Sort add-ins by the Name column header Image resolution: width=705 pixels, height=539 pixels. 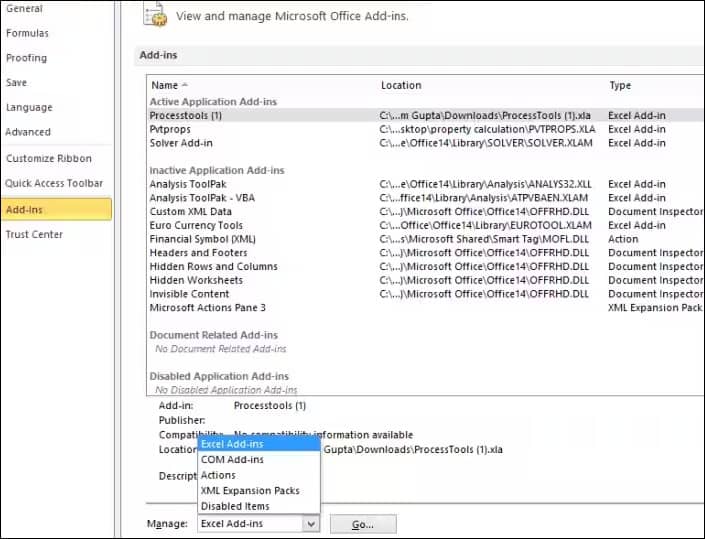point(164,86)
